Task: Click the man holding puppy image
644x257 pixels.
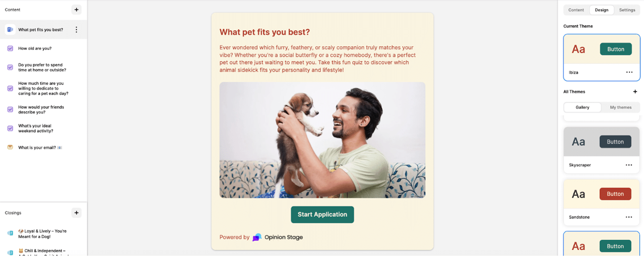Action: tap(322, 140)
